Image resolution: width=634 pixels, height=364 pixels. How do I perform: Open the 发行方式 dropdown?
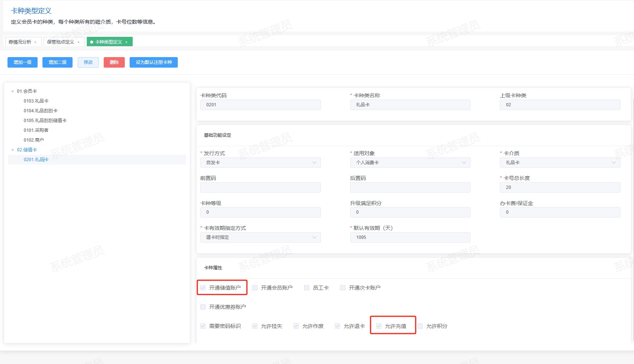coord(260,163)
